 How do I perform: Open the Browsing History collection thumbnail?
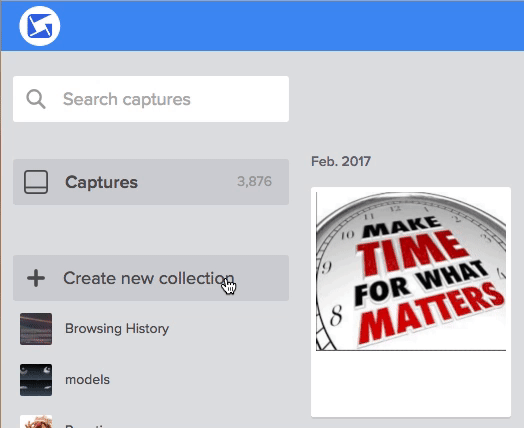click(x=36, y=329)
